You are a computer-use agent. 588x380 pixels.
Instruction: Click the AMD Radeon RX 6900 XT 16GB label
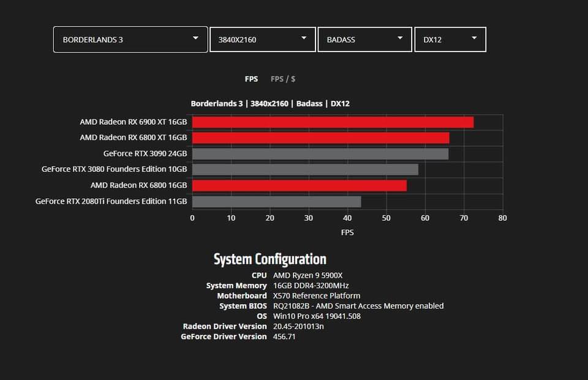click(133, 122)
